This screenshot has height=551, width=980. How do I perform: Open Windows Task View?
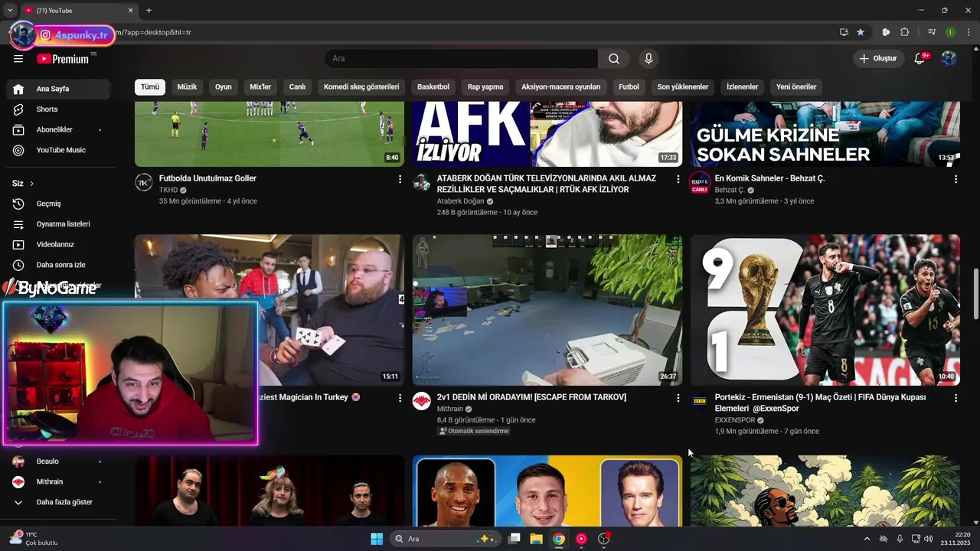coord(514,539)
